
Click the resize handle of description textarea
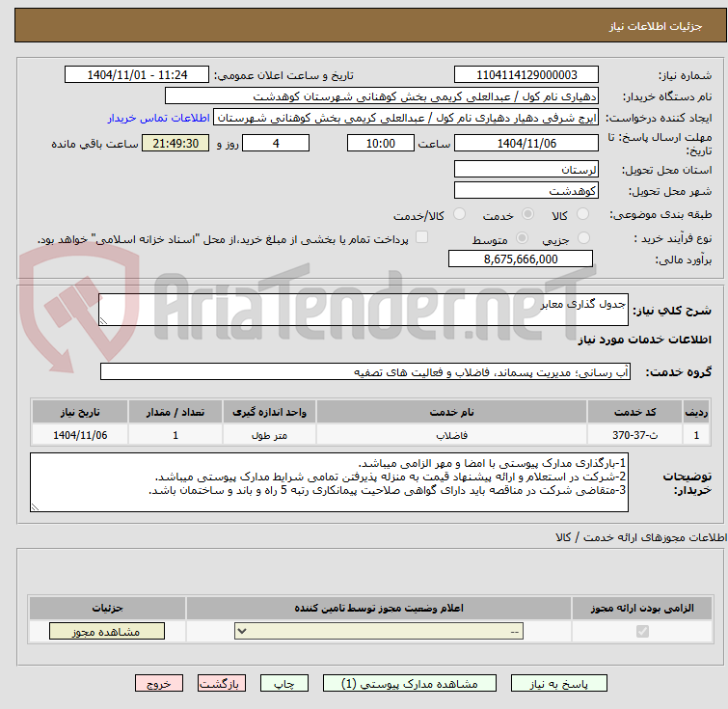click(x=103, y=321)
